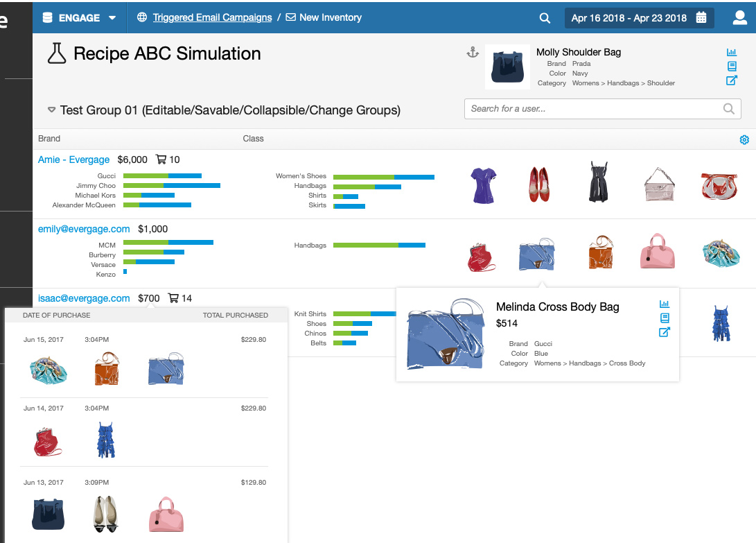
Task: Select the pink handbag in emily's recommendations
Action: 657,251
